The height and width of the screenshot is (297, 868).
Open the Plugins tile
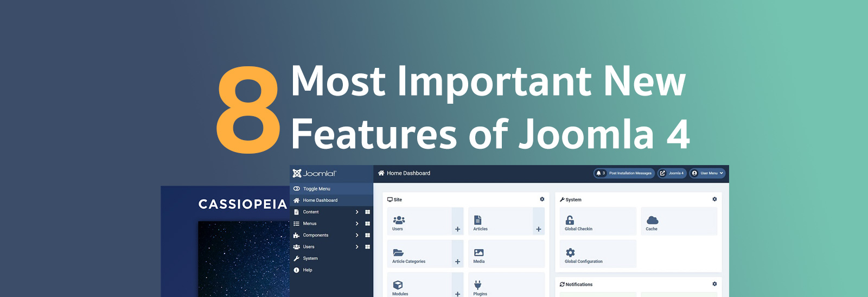(506, 285)
